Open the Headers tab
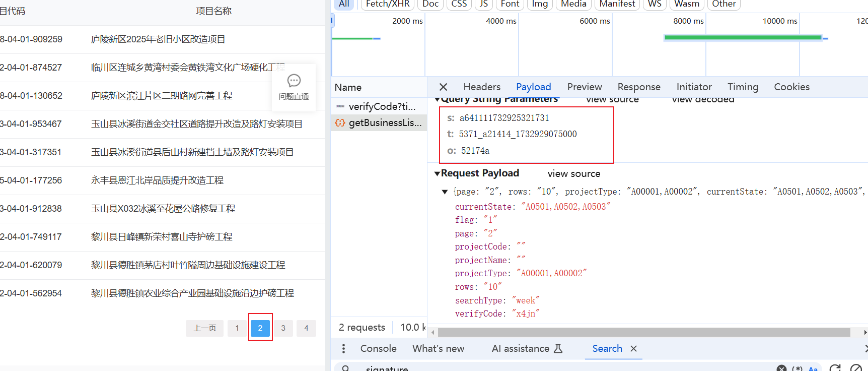Viewport: 868px width, 371px height. pos(481,87)
